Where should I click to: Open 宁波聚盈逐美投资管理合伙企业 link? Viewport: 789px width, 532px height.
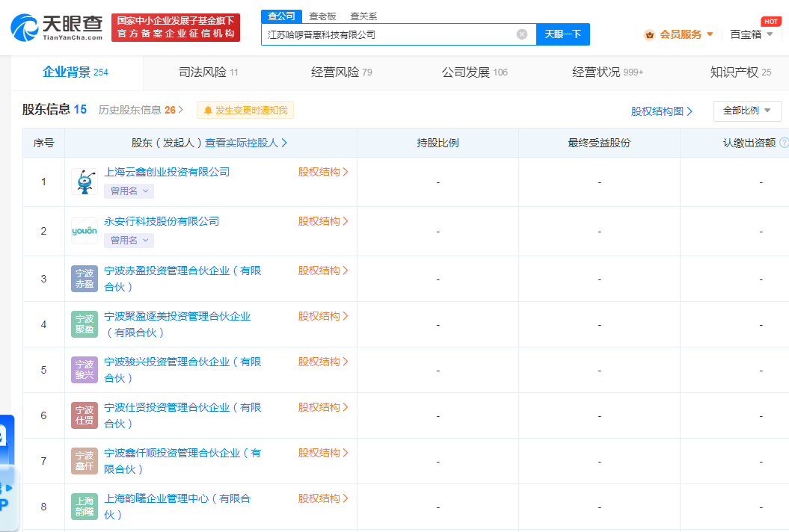point(177,324)
